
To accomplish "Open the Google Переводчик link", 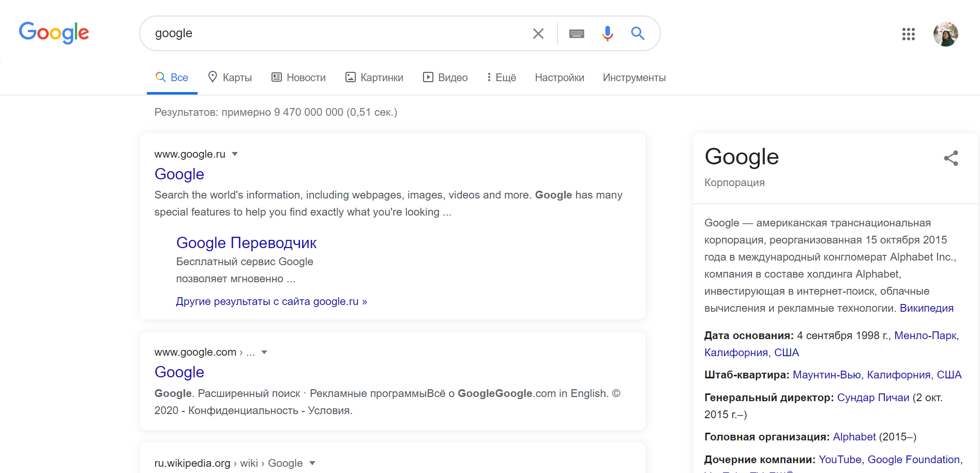I will tap(246, 243).
